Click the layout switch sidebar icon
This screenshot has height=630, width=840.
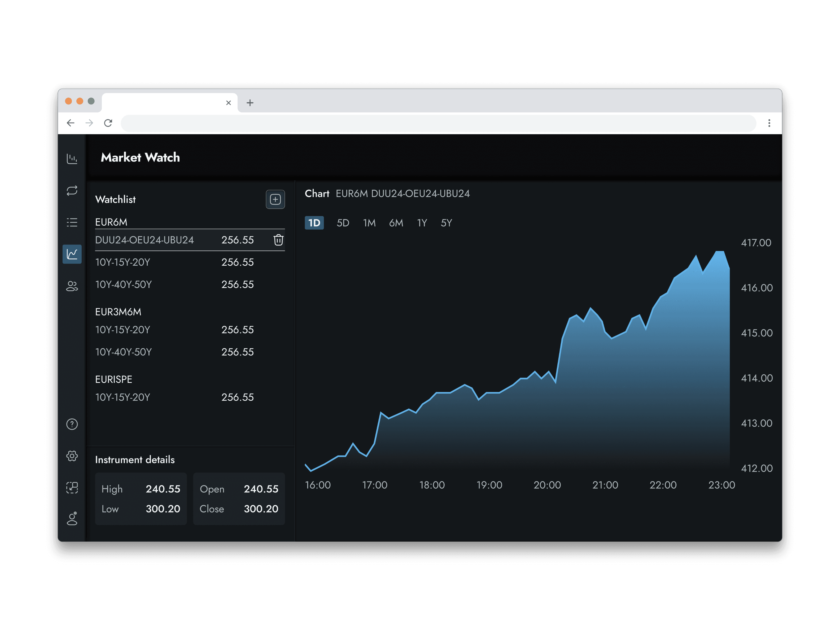[x=72, y=487]
